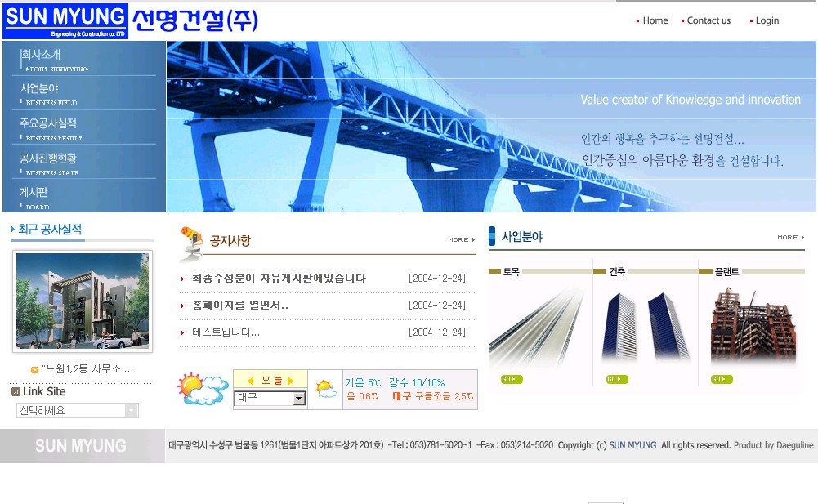Click the 건축 category label

[617, 272]
